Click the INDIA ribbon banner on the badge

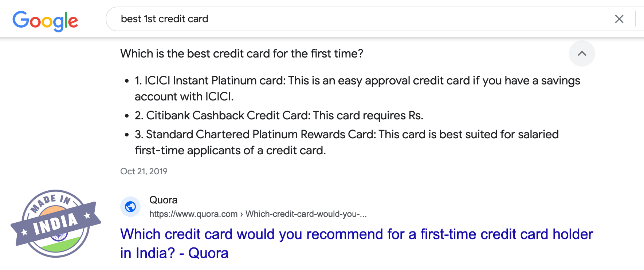click(56, 223)
